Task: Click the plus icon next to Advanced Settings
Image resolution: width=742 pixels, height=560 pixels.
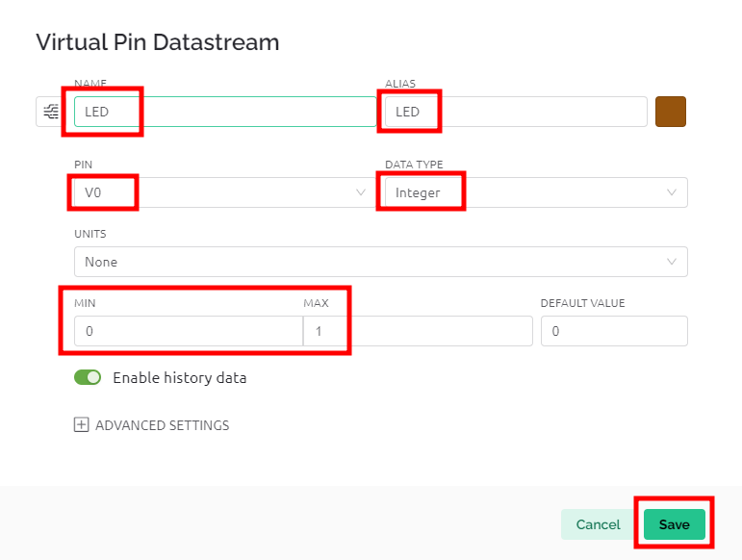Action: [x=81, y=424]
